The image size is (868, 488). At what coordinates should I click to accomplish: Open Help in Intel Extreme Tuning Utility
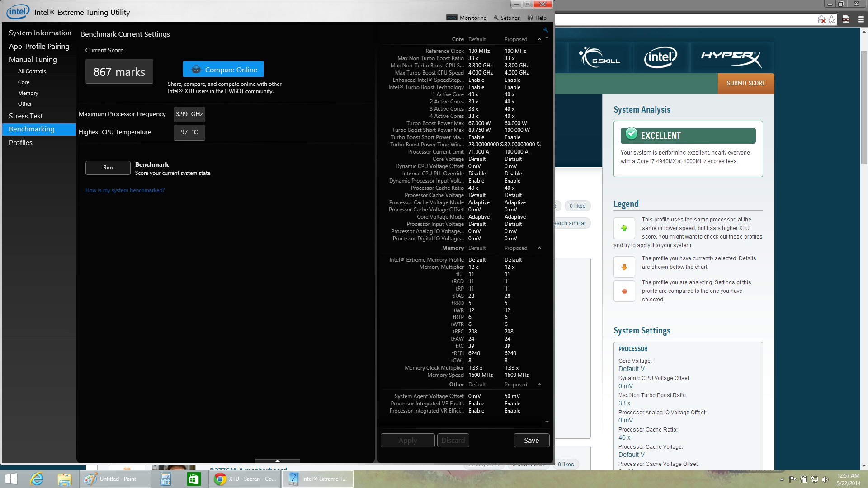click(x=537, y=18)
